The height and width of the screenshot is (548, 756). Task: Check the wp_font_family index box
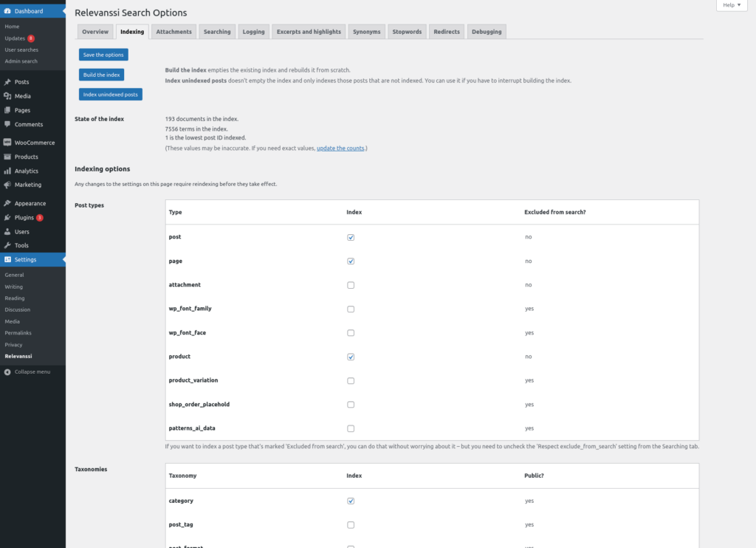(x=351, y=309)
